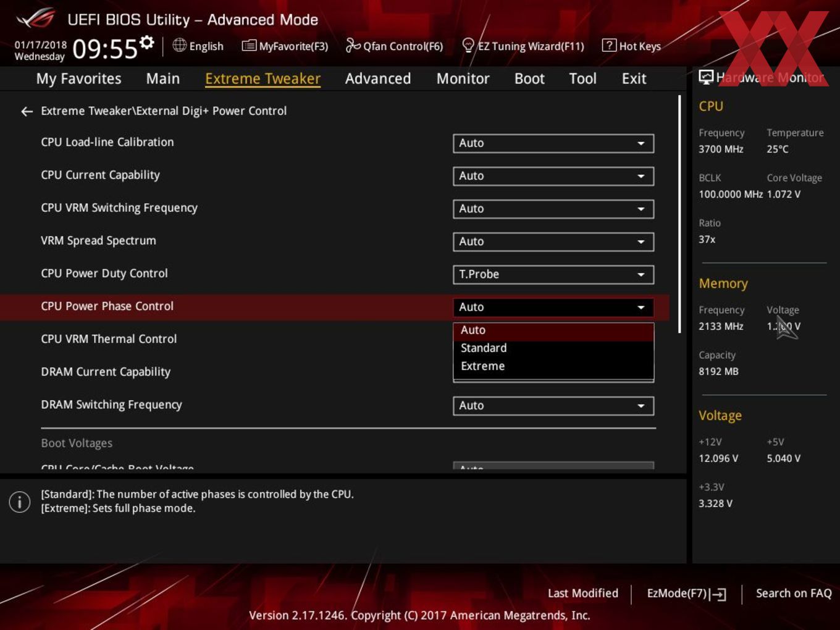Click the 3.328 V reading
Screen dimensions: 840x630
click(715, 503)
